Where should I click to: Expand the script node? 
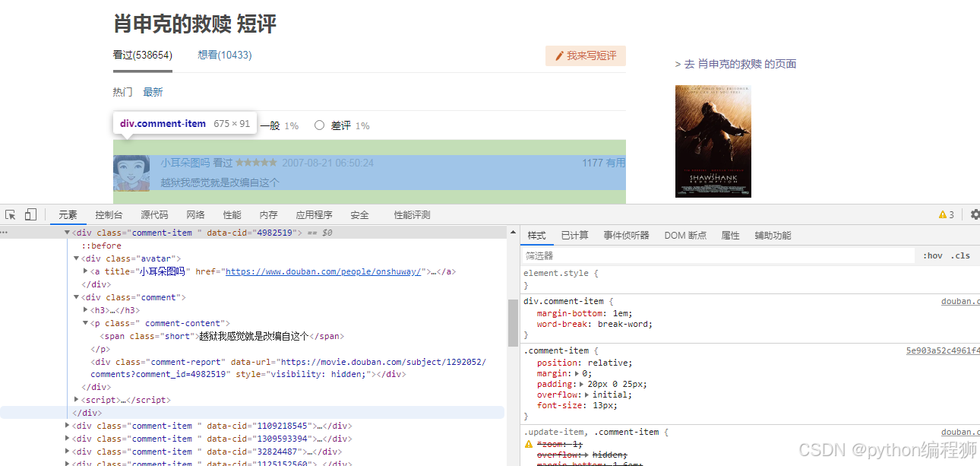pyautogui.click(x=76, y=400)
